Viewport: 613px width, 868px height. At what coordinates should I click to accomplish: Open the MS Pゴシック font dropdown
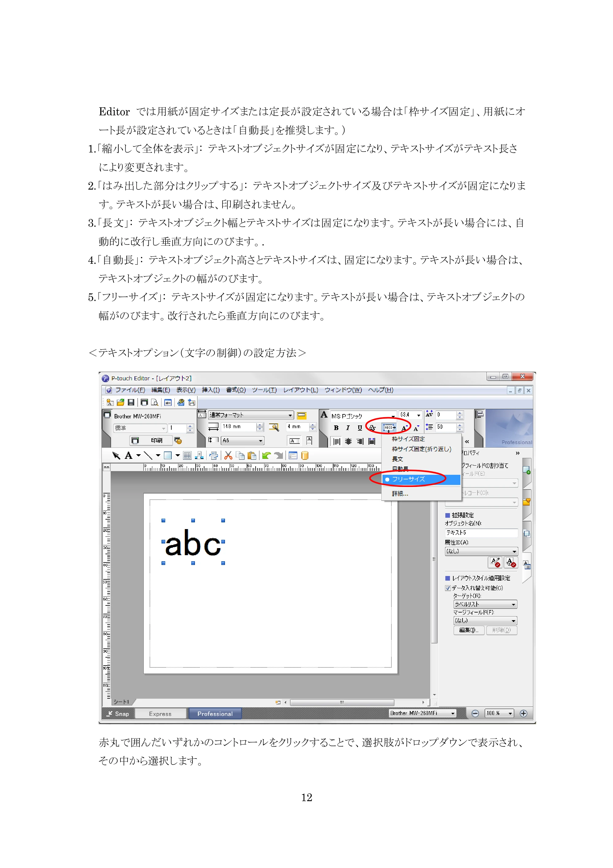[x=363, y=416]
